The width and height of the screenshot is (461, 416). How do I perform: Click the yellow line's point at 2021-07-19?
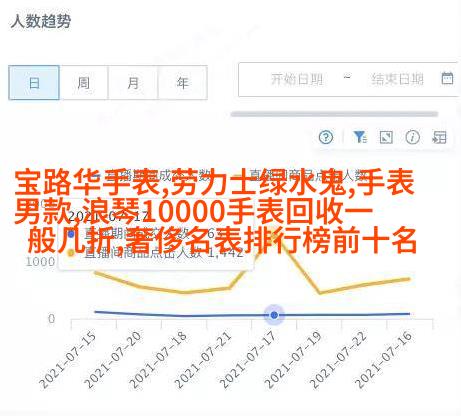[x=319, y=293]
